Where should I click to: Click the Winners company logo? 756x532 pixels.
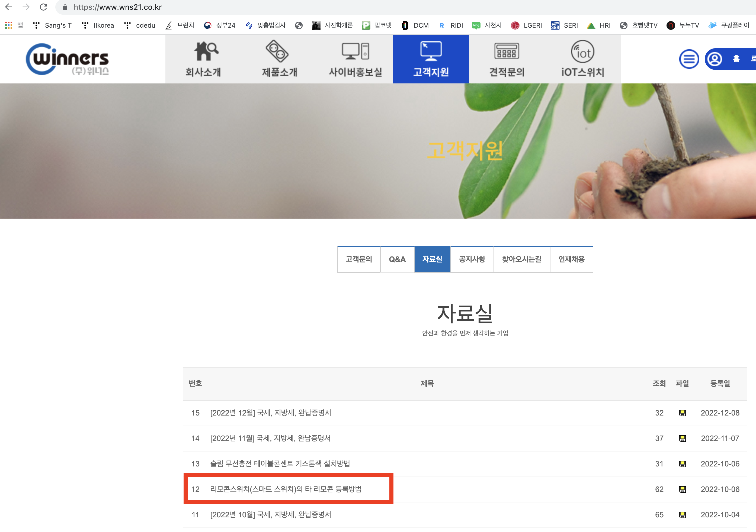pos(68,59)
